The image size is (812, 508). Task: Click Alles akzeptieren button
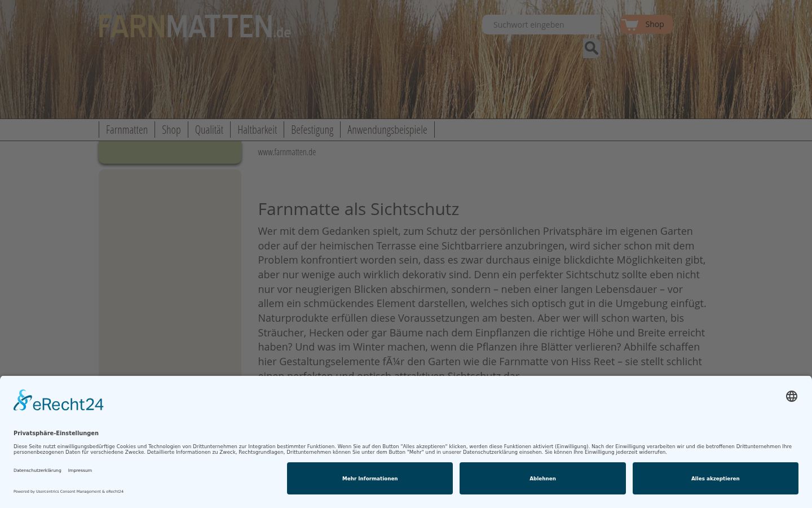(x=716, y=479)
